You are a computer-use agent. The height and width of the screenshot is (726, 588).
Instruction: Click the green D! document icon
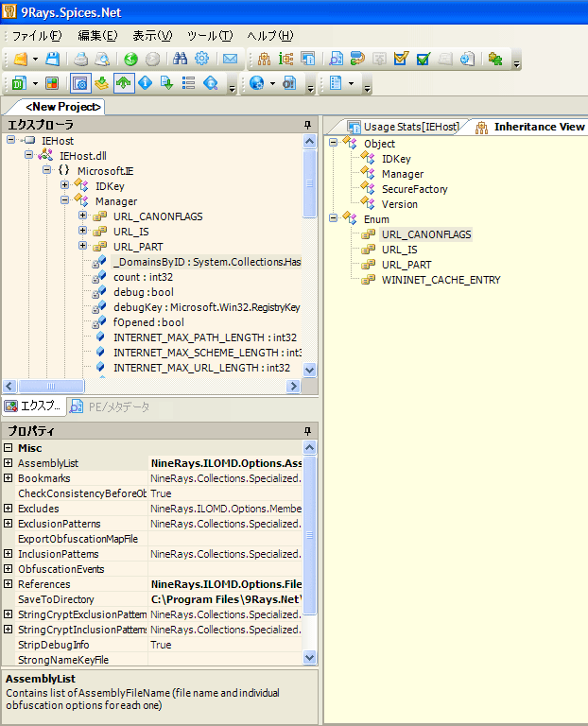click(x=19, y=83)
